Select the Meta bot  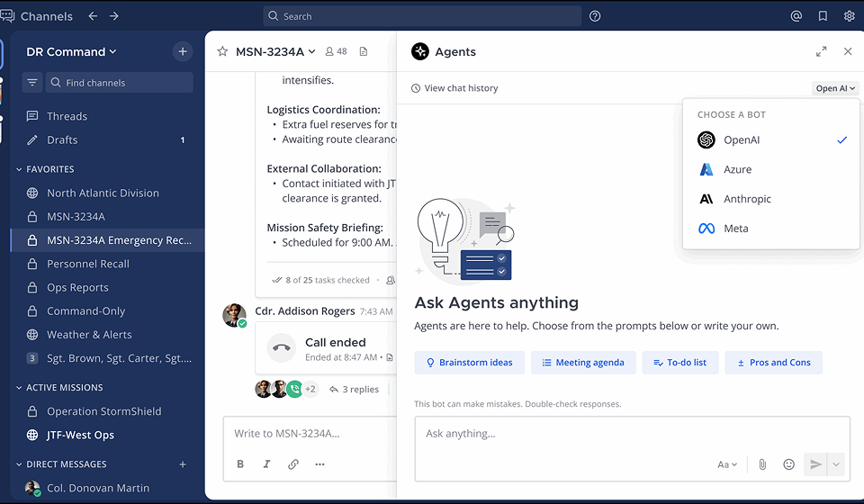[x=771, y=229]
